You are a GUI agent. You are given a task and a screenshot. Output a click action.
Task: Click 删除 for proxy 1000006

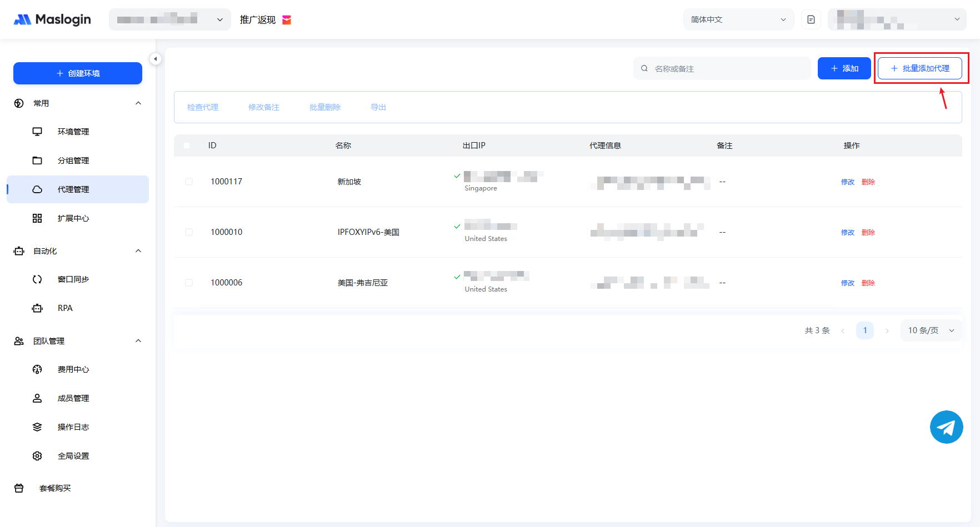(868, 283)
